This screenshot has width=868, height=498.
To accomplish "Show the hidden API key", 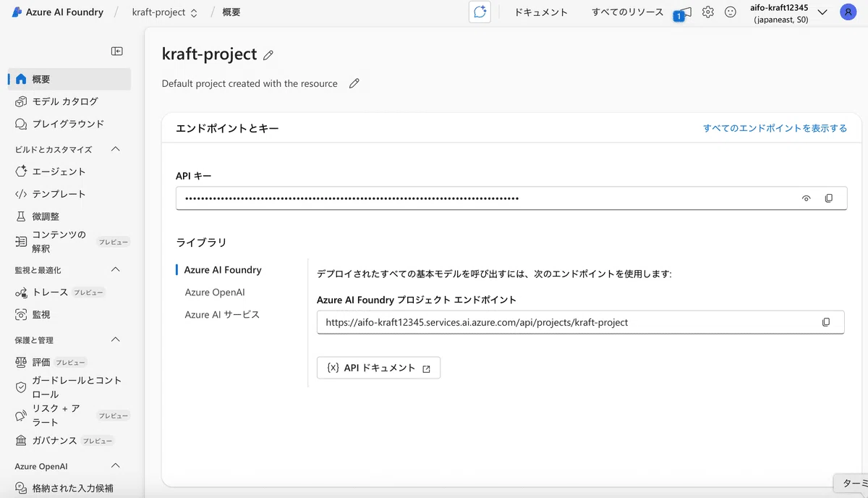I will 807,198.
